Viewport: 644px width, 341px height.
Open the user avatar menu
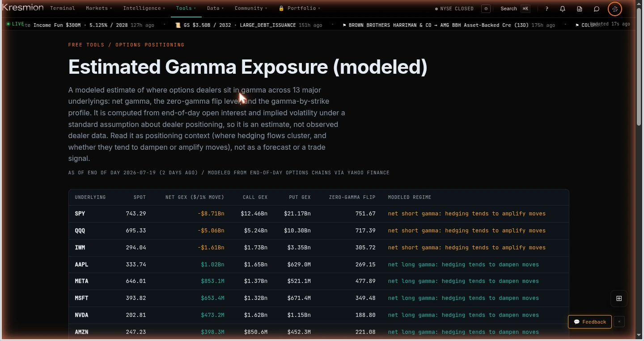coord(615,8)
